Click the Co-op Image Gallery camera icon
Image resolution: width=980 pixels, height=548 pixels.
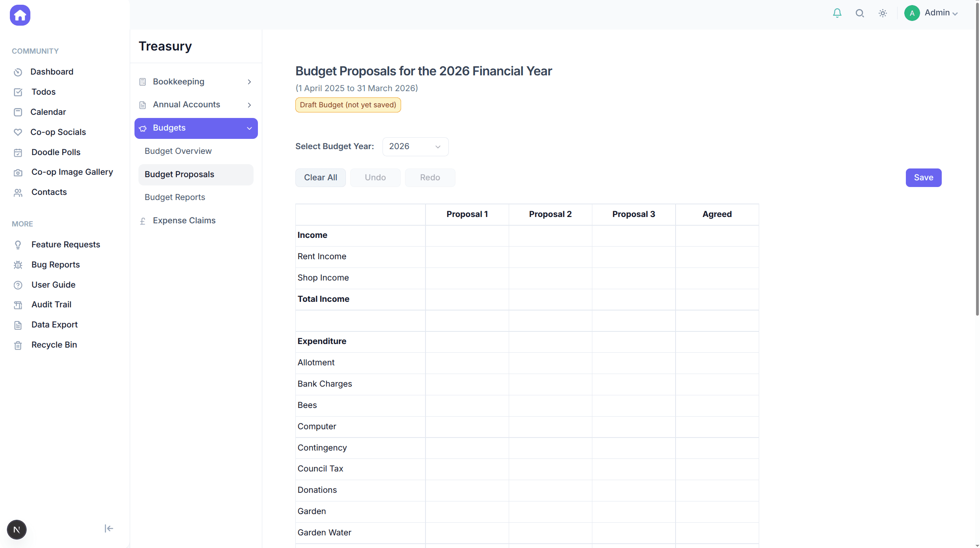(x=18, y=172)
